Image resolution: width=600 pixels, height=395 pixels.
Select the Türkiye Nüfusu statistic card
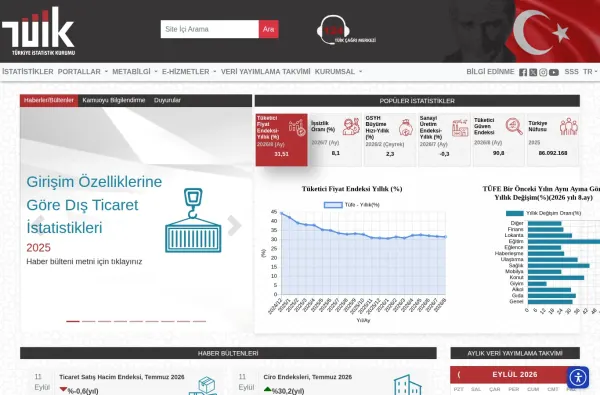coord(553,140)
